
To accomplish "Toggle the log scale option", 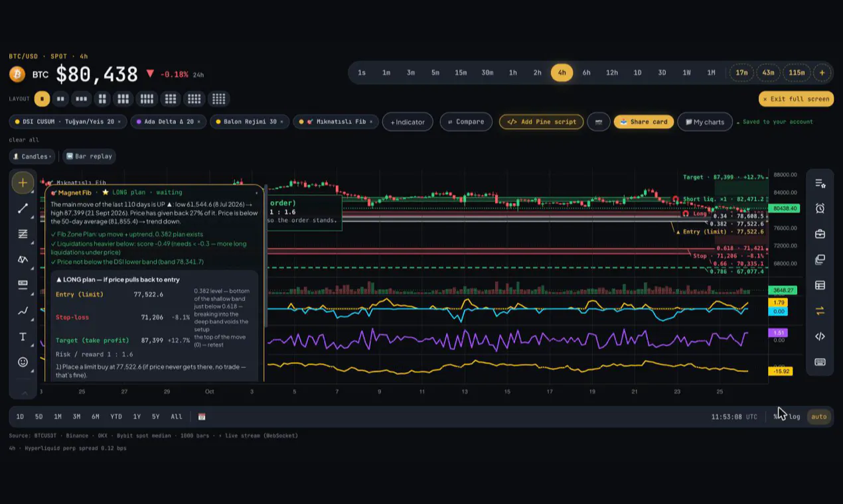I will (x=795, y=416).
